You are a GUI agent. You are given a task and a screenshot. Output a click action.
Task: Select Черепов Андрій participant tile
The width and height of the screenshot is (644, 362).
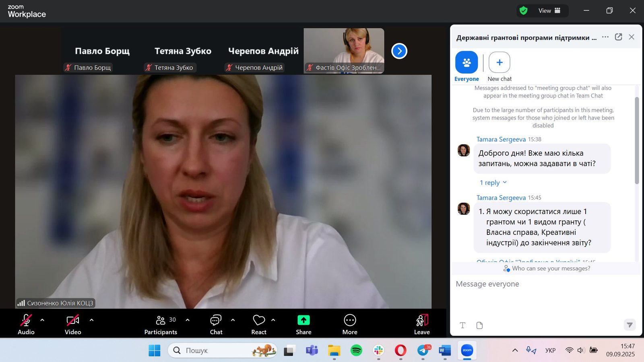(263, 51)
